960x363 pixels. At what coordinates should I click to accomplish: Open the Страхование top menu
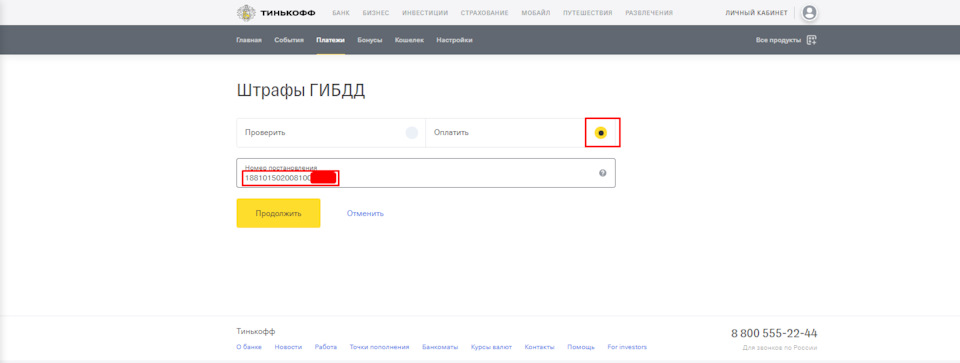[484, 12]
